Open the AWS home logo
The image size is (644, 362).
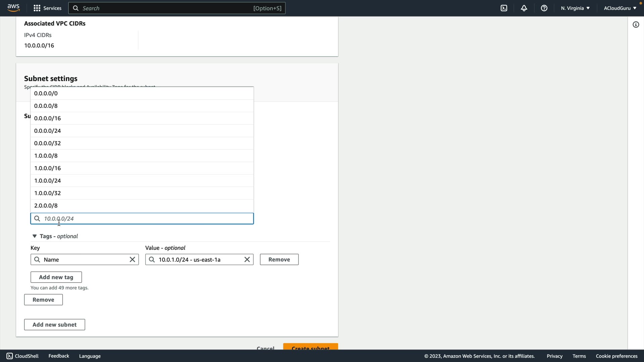(13, 8)
